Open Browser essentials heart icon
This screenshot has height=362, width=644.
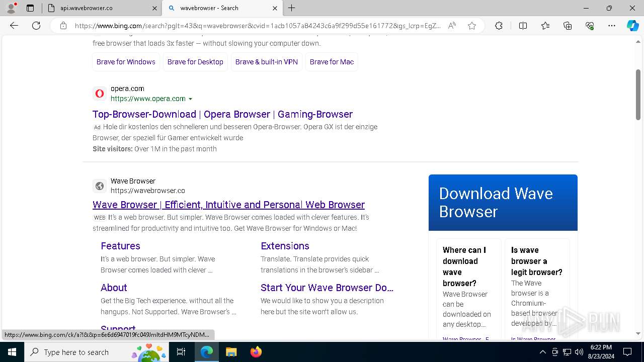click(x=590, y=26)
